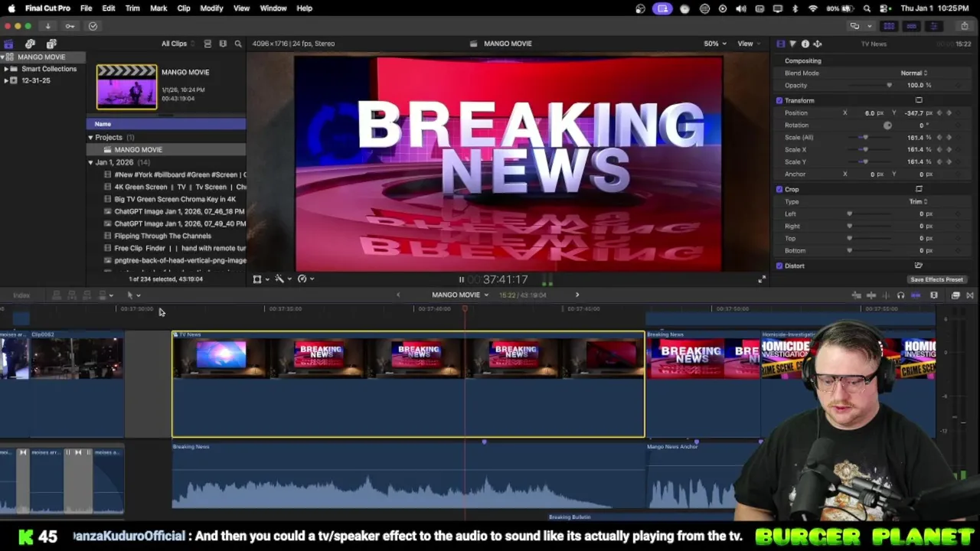Expand the 12-31-25 event
Screen dimensions: 980x551
pyautogui.click(x=6, y=80)
